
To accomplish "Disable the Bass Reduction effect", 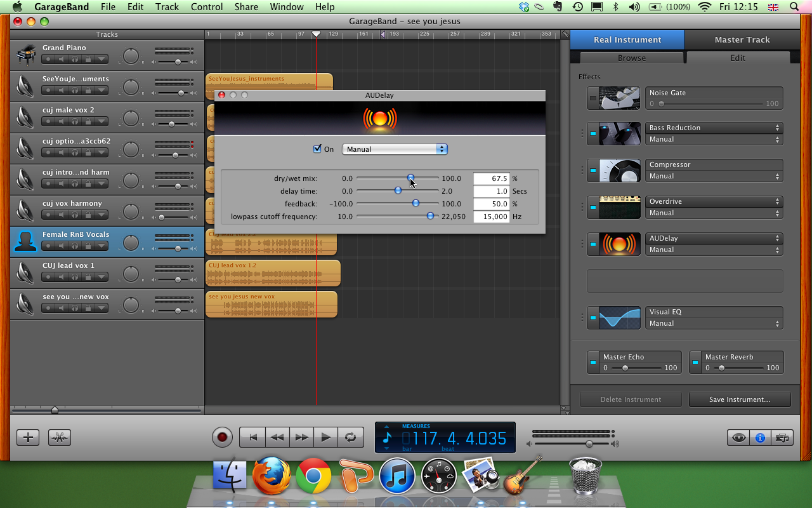I will [593, 133].
